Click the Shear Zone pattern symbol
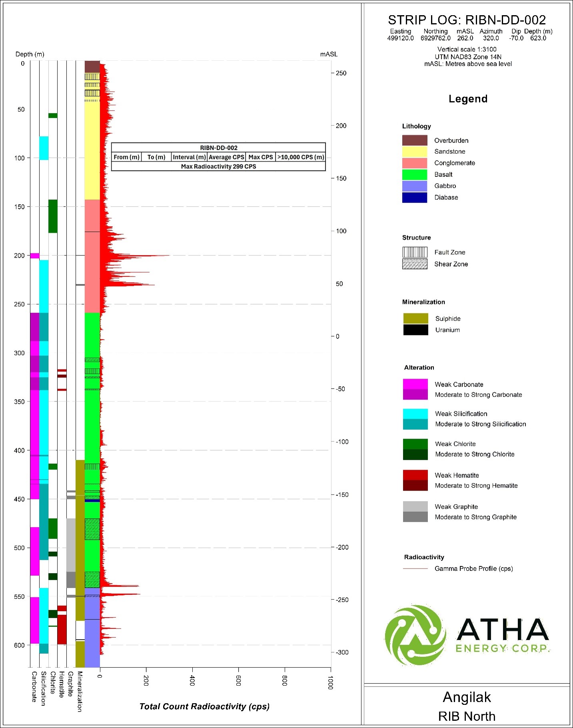 pyautogui.click(x=415, y=264)
